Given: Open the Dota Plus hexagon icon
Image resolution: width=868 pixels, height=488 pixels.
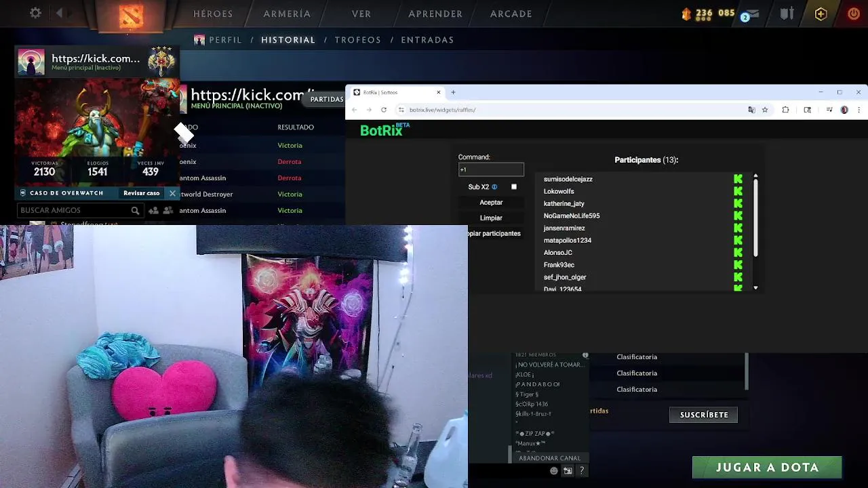Looking at the screenshot, I should [x=821, y=14].
